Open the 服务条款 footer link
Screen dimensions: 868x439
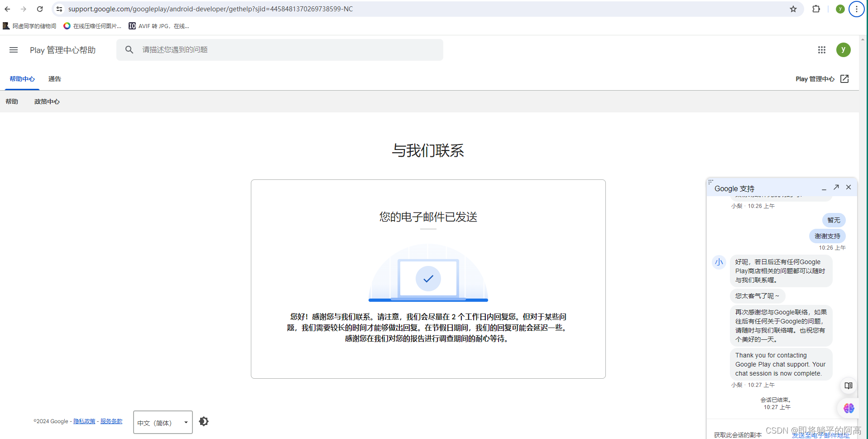pyautogui.click(x=111, y=421)
